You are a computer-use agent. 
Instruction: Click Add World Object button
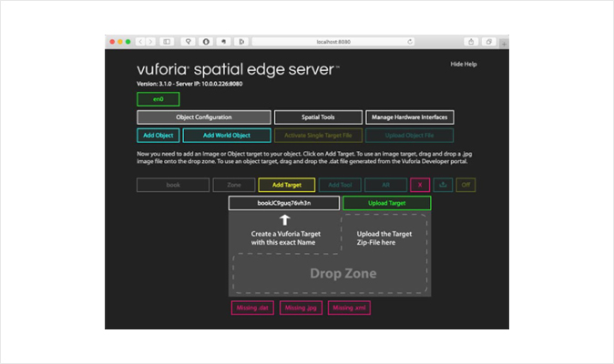click(226, 136)
